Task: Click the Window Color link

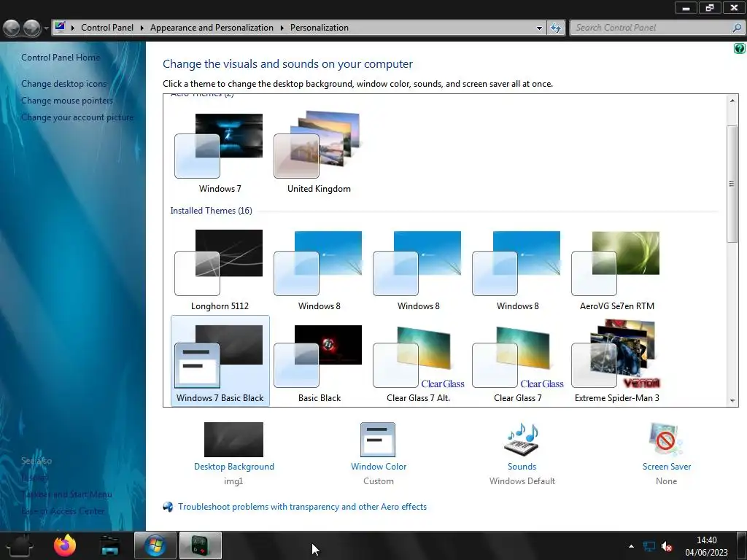Action: coord(379,467)
